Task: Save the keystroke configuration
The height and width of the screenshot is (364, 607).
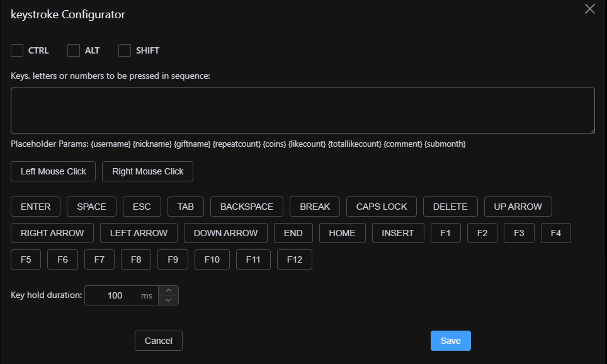Action: point(450,341)
